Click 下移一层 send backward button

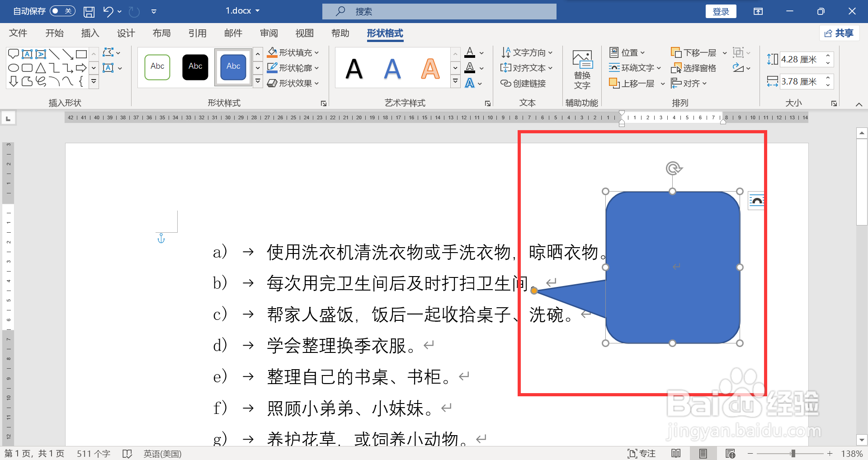pos(694,52)
